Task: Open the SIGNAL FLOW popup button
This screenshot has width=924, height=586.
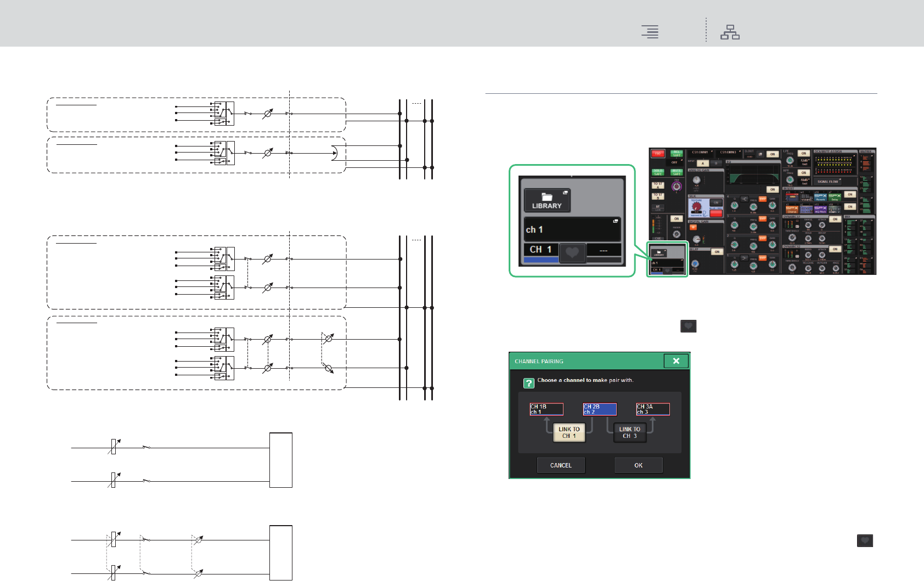Action: point(827,182)
